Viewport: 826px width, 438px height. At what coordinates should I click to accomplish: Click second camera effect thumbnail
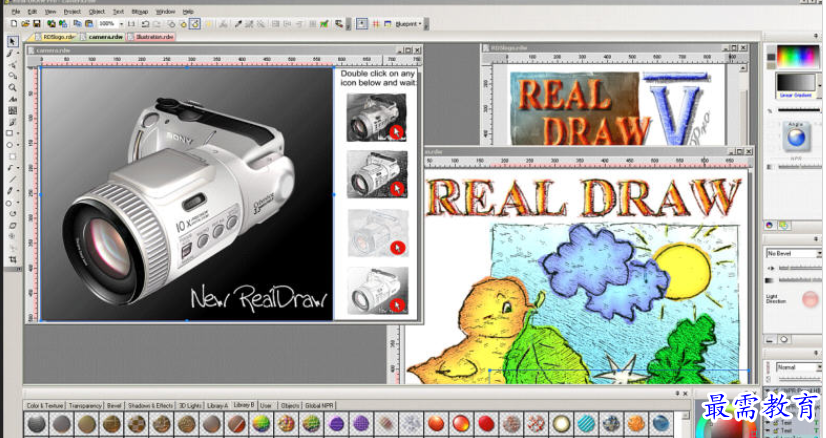point(377,174)
